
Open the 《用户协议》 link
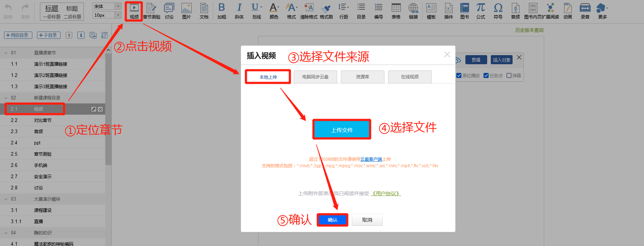(x=386, y=193)
